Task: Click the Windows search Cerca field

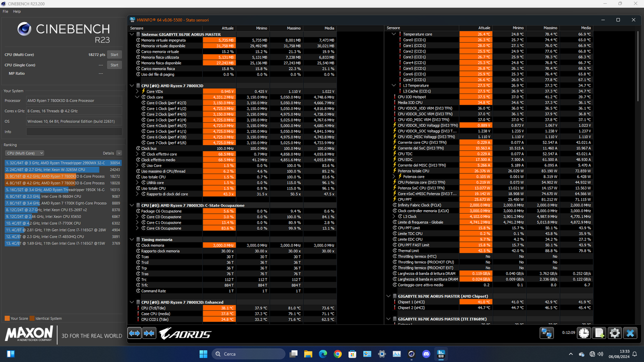Action: coord(249,354)
